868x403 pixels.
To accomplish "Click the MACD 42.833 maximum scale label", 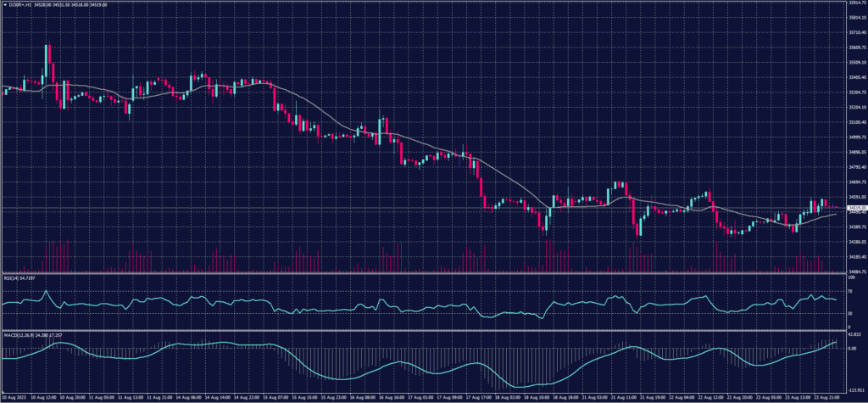I will coord(854,335).
